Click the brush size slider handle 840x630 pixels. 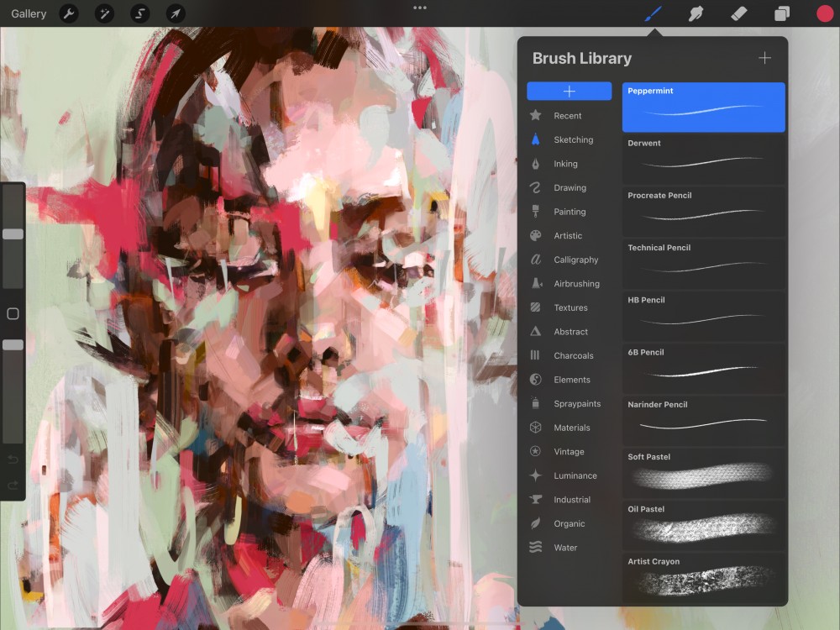coord(13,234)
